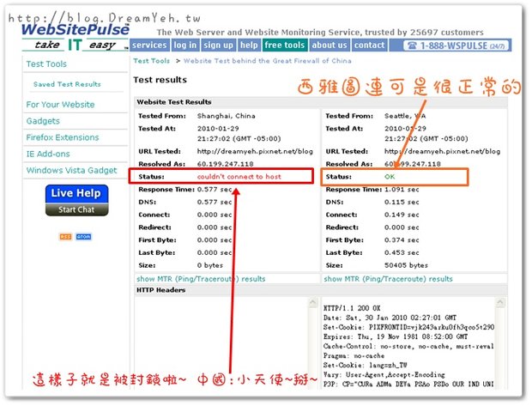Open the services menu
The image size is (532, 406).
tap(149, 45)
